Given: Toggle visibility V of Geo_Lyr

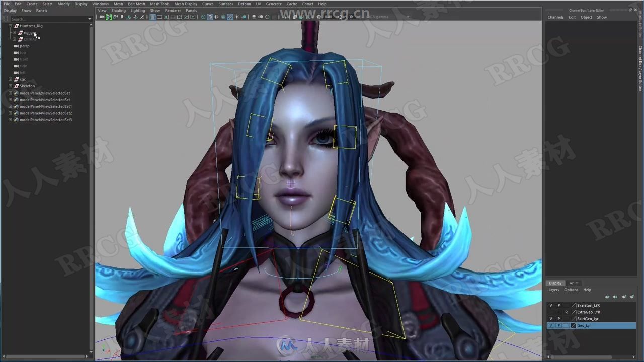Looking at the screenshot, I should point(551,326).
